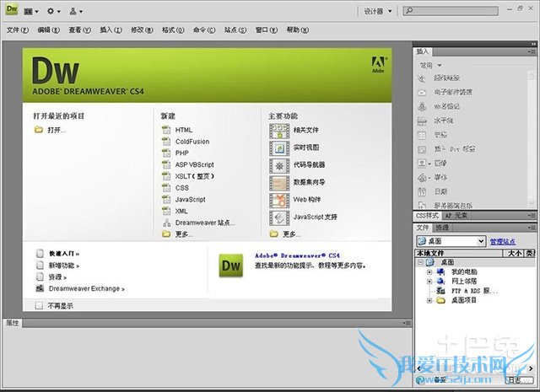The height and width of the screenshot is (392, 540).
Task: Open the 查看(V) menu
Action: point(79,30)
